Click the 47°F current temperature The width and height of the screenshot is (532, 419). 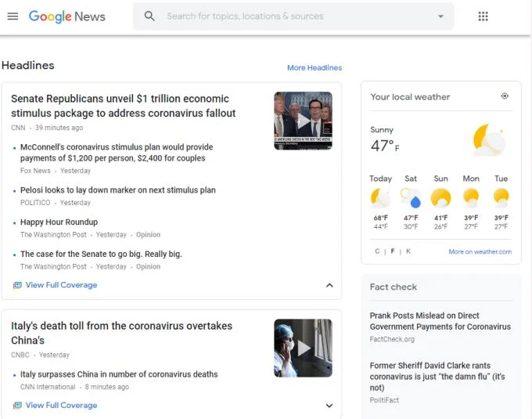coord(385,146)
